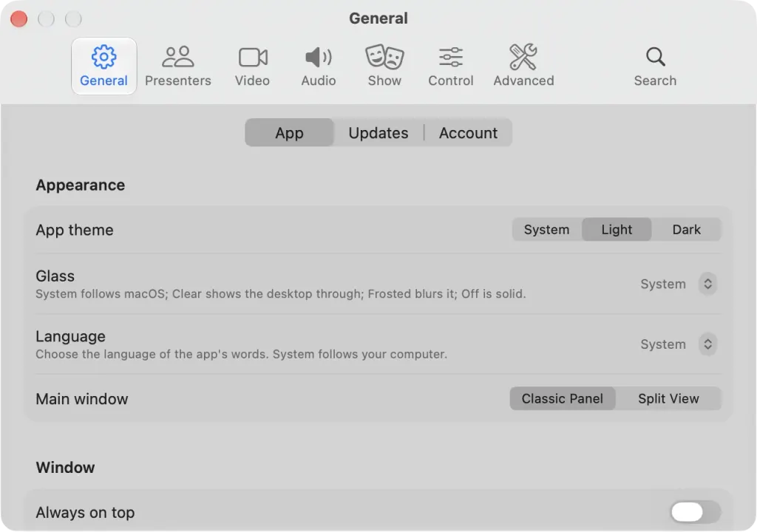Open the Presenters preferences pane
The height and width of the screenshot is (532, 757).
(x=178, y=66)
